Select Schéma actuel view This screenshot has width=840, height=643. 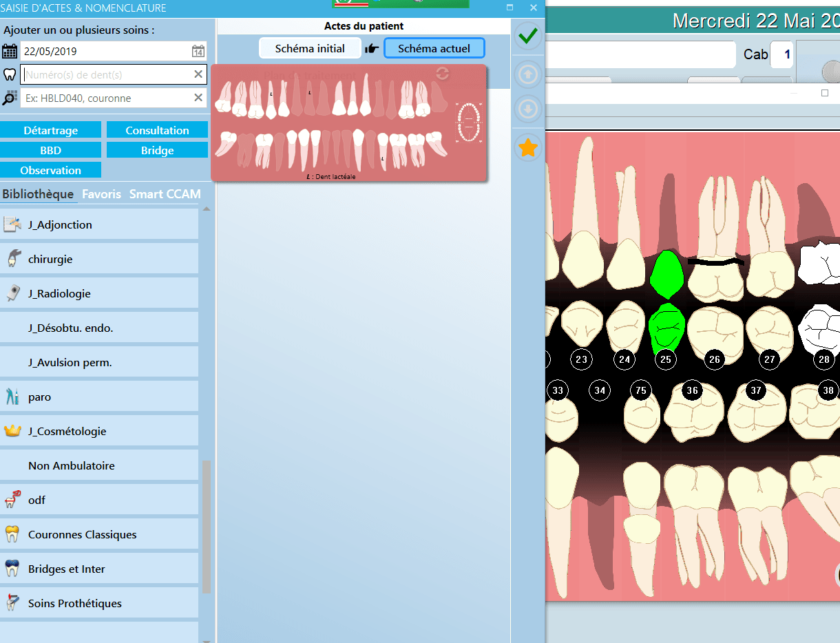434,48
